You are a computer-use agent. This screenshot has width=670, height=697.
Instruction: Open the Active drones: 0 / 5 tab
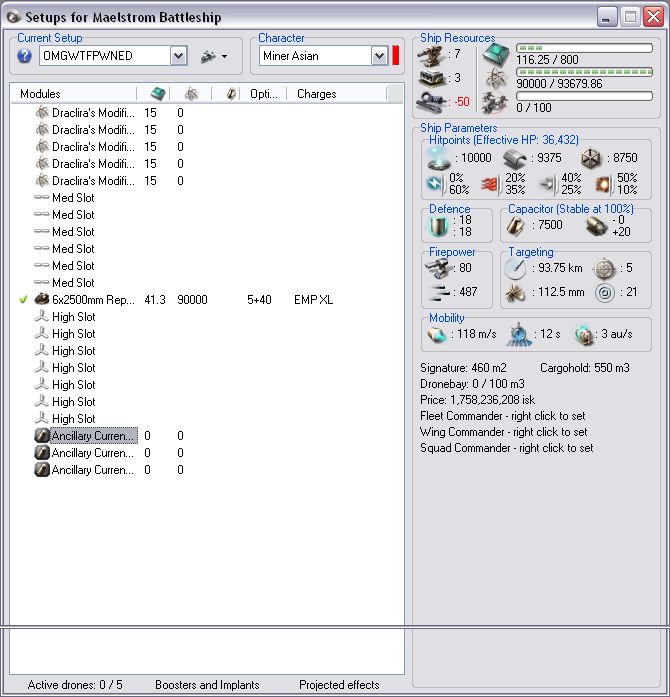click(75, 685)
